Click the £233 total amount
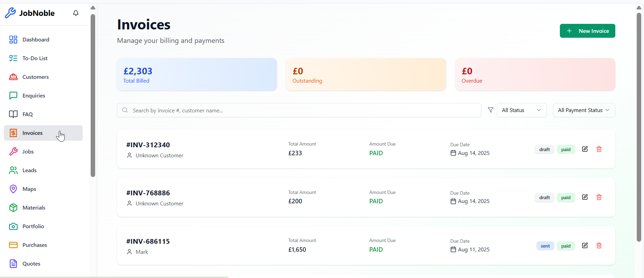The image size is (644, 278). tap(295, 153)
